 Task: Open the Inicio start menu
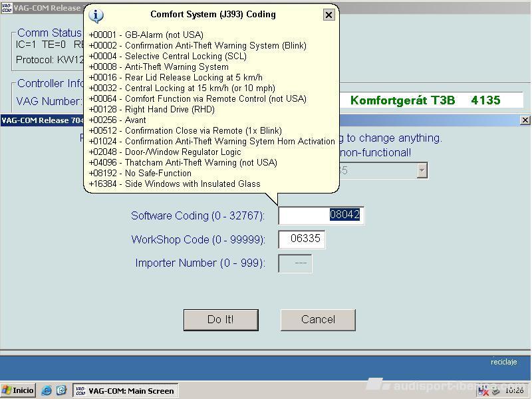tap(19, 390)
